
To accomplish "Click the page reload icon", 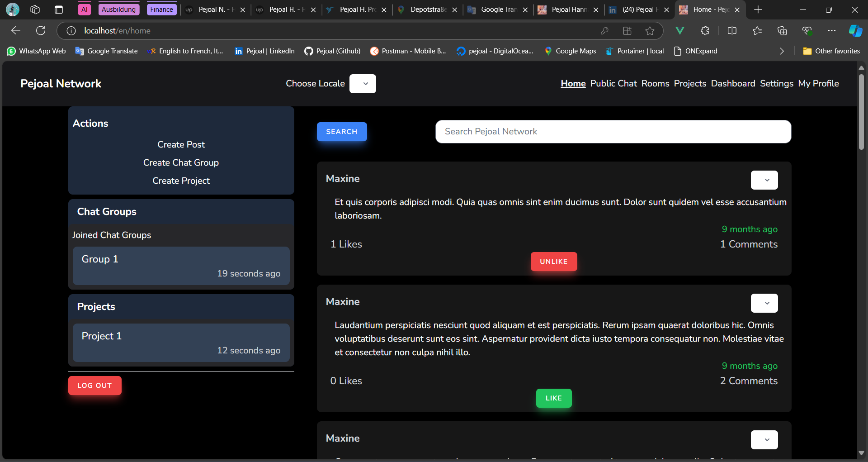I will click(x=41, y=30).
